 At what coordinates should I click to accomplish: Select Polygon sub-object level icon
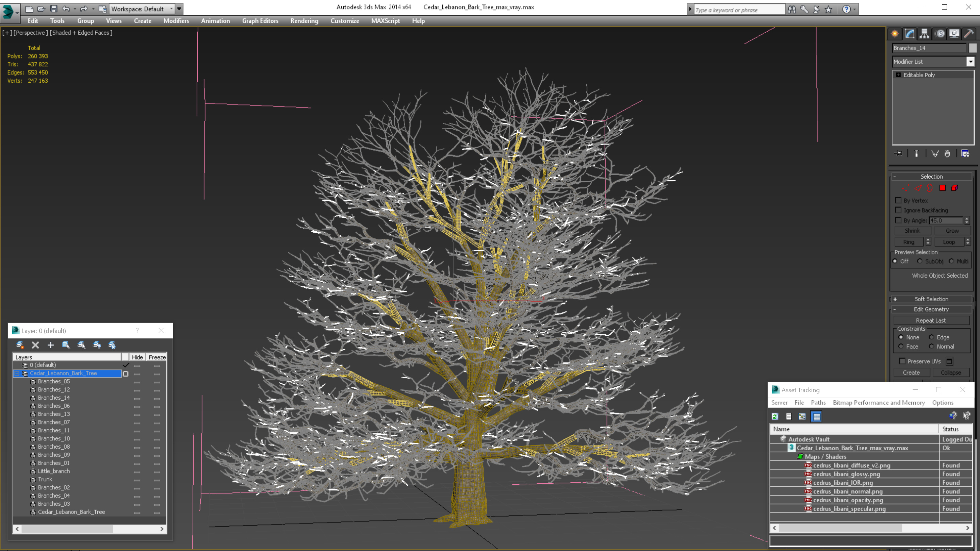point(942,188)
